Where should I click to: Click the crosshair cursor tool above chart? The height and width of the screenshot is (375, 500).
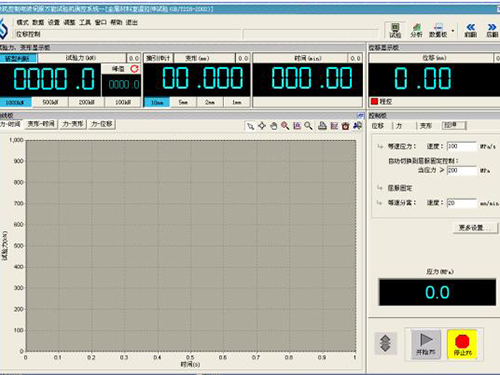pos(262,126)
